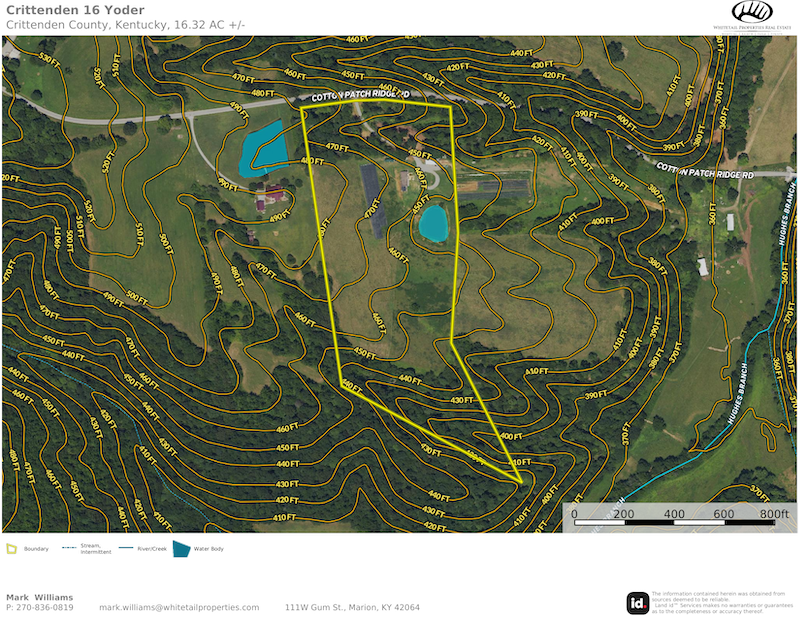The width and height of the screenshot is (800, 618).
Task: Click the Land id disclaimer text
Action: point(720,602)
